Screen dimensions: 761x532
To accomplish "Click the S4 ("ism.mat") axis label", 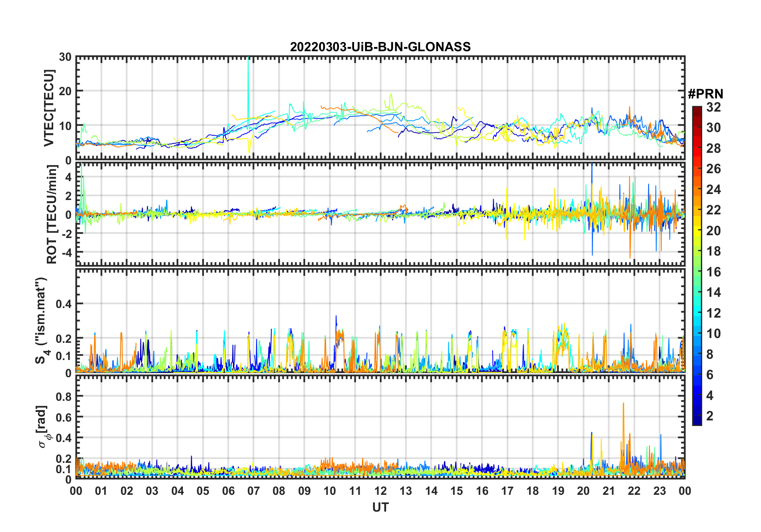I will [x=41, y=320].
